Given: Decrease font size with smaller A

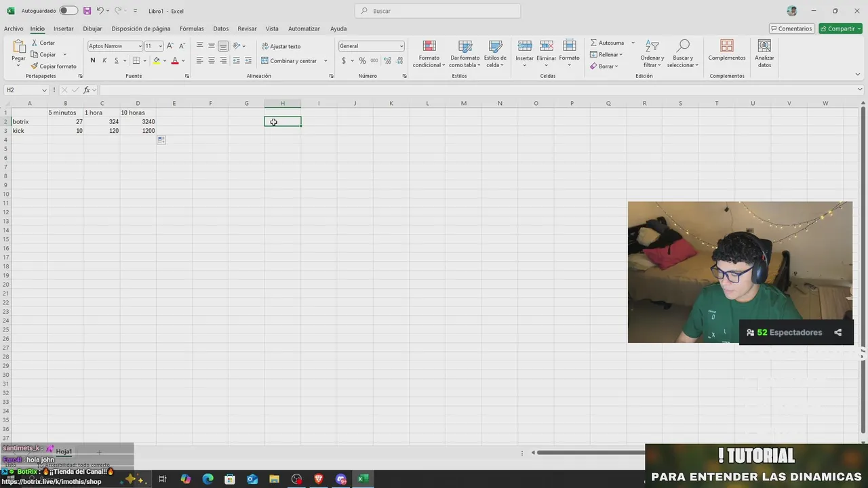Looking at the screenshot, I should 182,46.
